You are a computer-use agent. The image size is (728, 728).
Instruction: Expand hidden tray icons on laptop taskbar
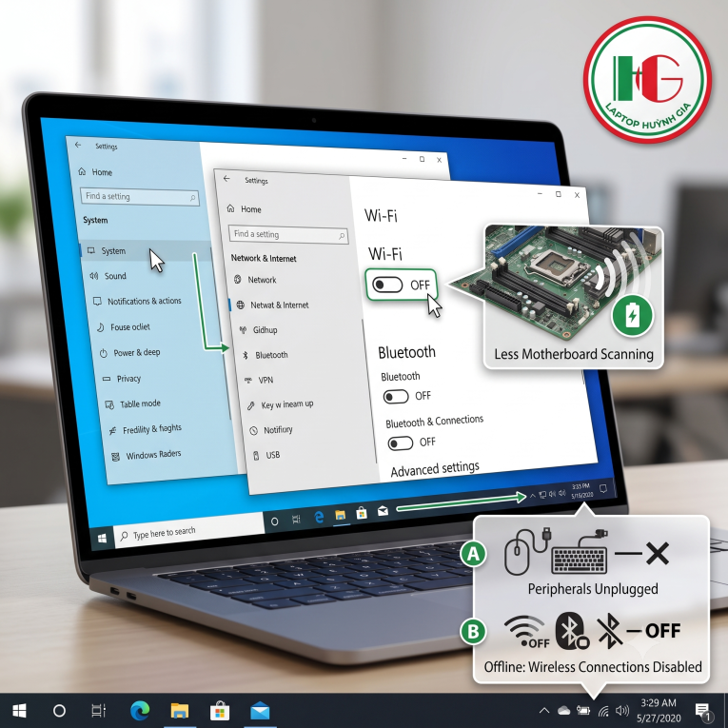click(533, 496)
